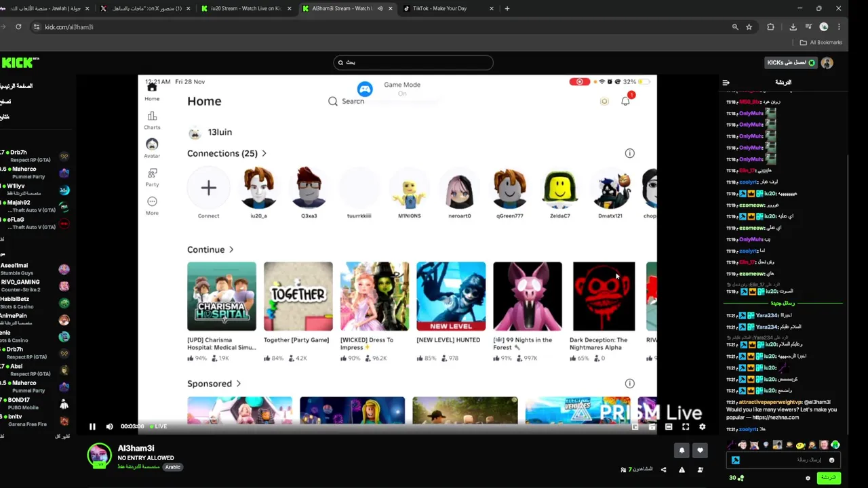Open Roblox notifications bell
868x488 pixels.
[x=625, y=101]
